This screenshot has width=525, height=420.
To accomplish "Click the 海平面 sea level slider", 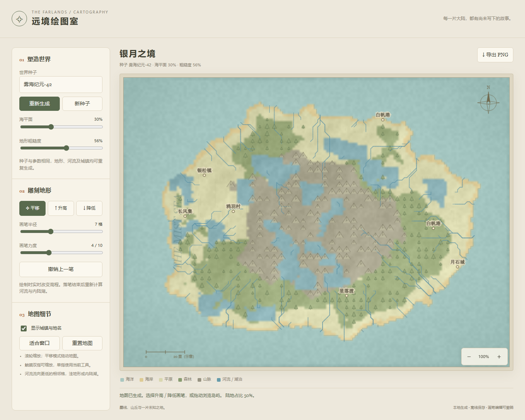I will [x=61, y=127].
